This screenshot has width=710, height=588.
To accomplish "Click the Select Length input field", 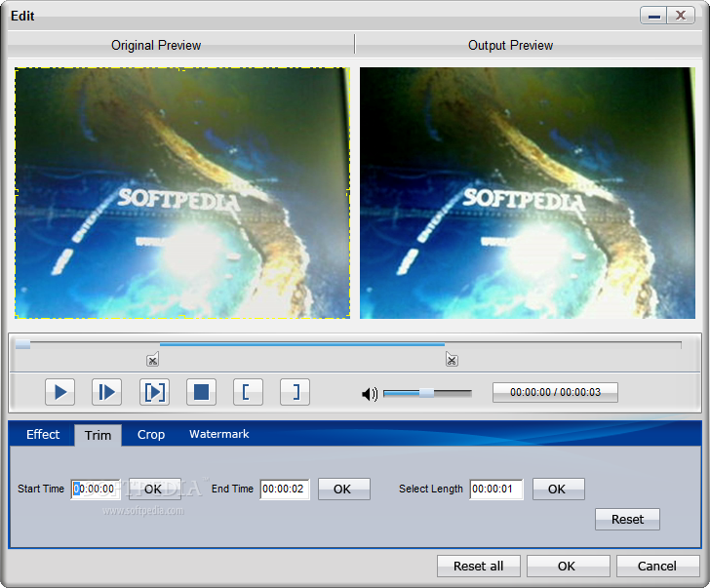I will [495, 489].
